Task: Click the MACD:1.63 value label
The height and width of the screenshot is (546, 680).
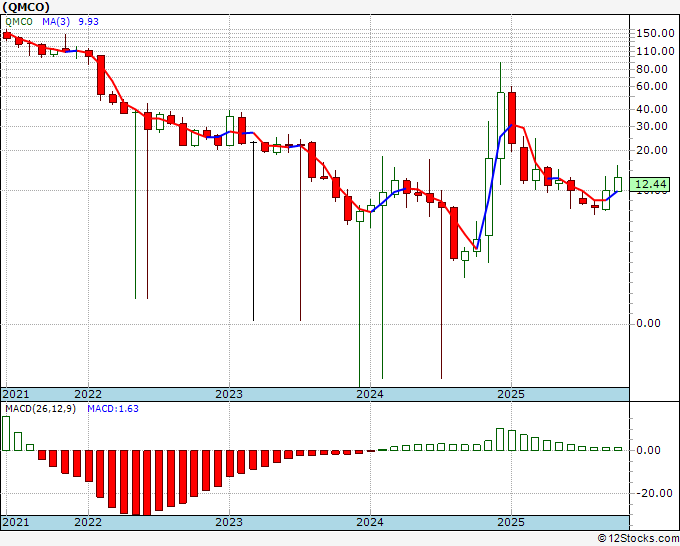Action: (113, 409)
